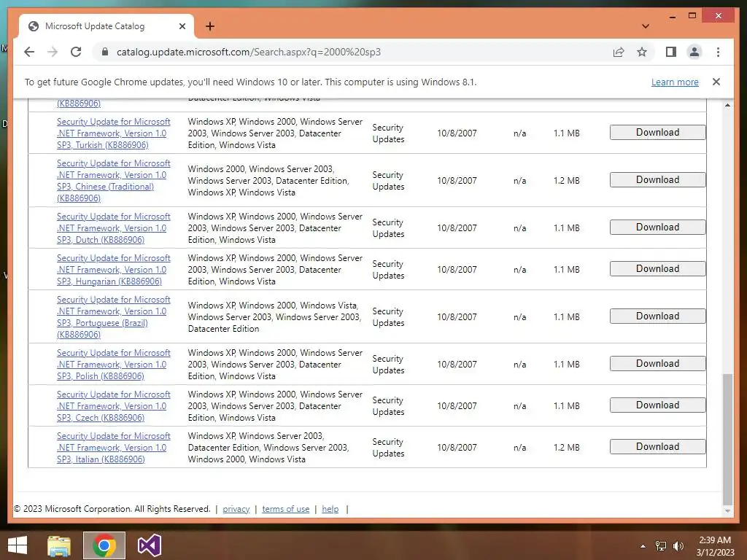Viewport: 747px width, 560px height.
Task: Click '1.2 MB' in the Italian row
Action: [566, 448]
